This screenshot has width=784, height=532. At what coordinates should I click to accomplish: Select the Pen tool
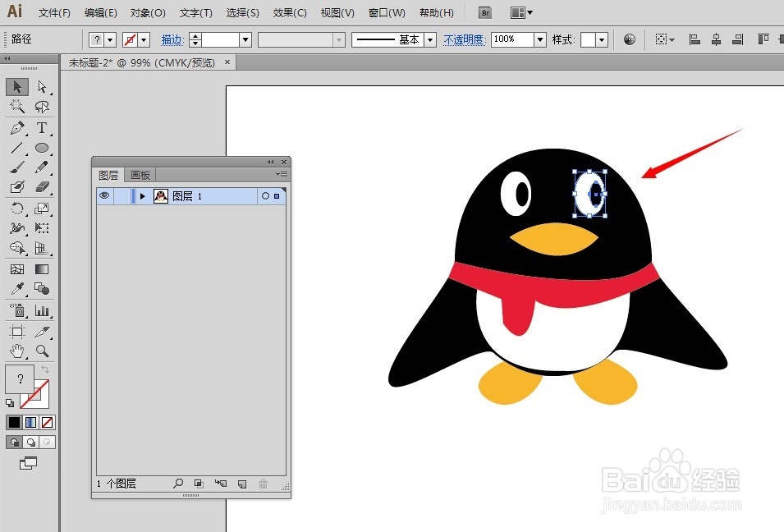coord(17,128)
